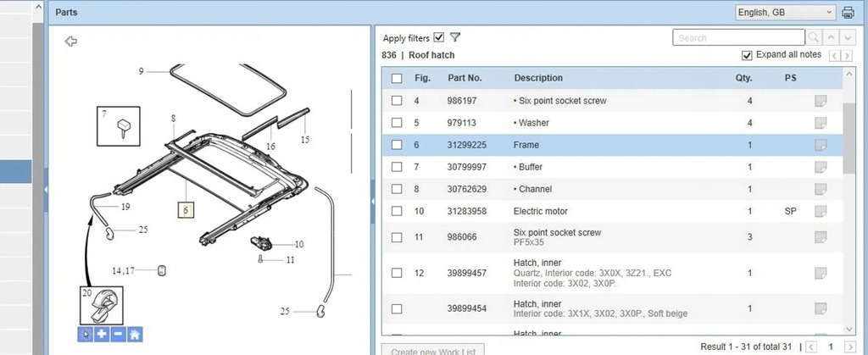This screenshot has height=355, width=868.
Task: Tick the checkbox for Buffer 30799997
Action: [x=397, y=167]
